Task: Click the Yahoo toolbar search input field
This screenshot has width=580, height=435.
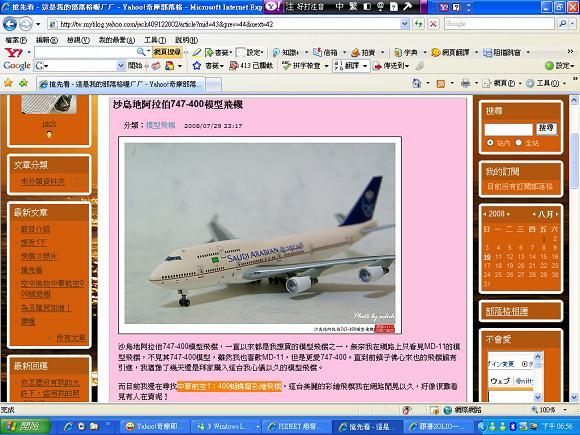Action: point(85,53)
